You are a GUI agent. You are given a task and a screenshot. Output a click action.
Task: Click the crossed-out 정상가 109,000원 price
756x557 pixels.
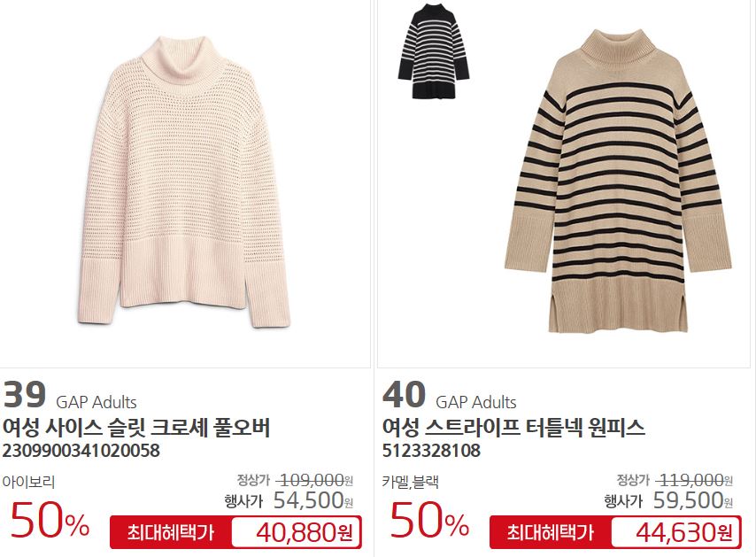point(295,480)
